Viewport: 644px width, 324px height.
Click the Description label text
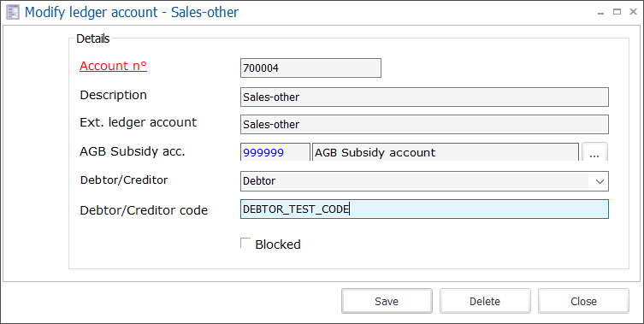pyautogui.click(x=114, y=95)
